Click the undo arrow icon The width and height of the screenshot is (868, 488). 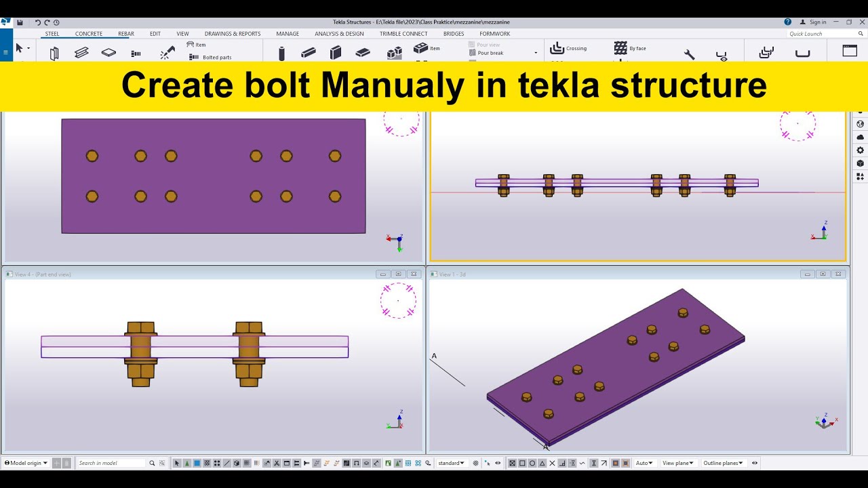point(38,22)
